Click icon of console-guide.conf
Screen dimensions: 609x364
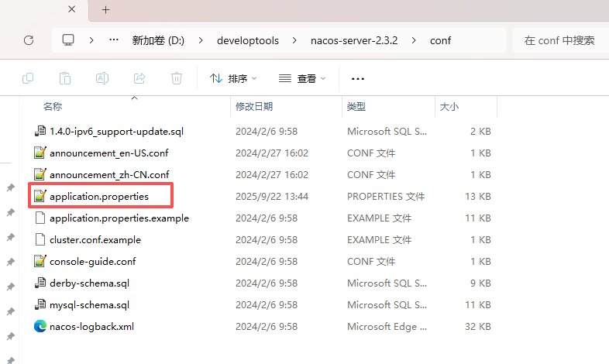(40, 262)
